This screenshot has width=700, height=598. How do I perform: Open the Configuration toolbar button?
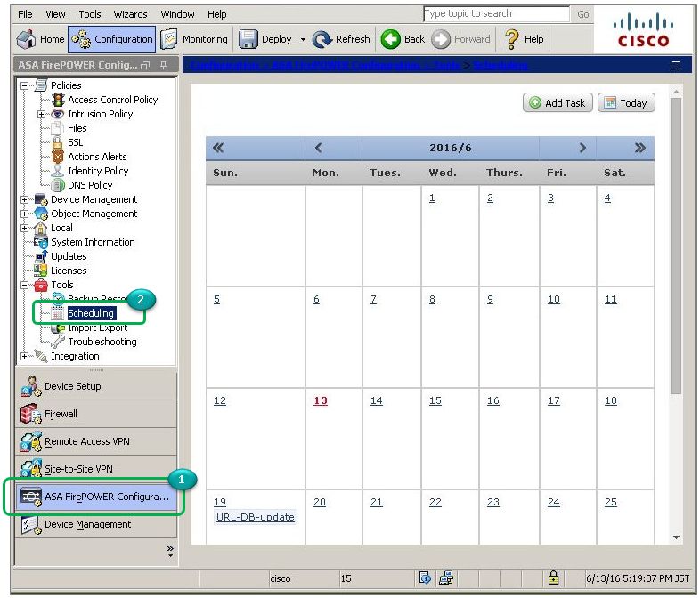pyautogui.click(x=111, y=39)
